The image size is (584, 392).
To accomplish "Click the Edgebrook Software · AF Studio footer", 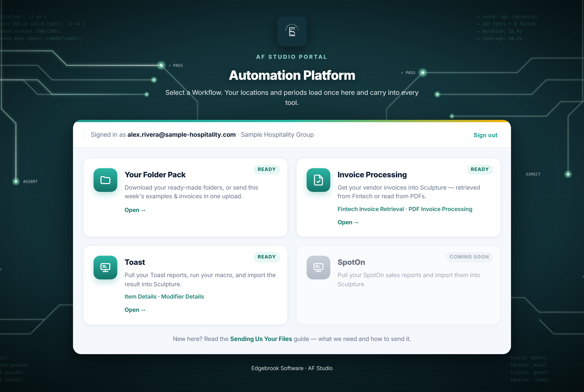I will tap(292, 368).
